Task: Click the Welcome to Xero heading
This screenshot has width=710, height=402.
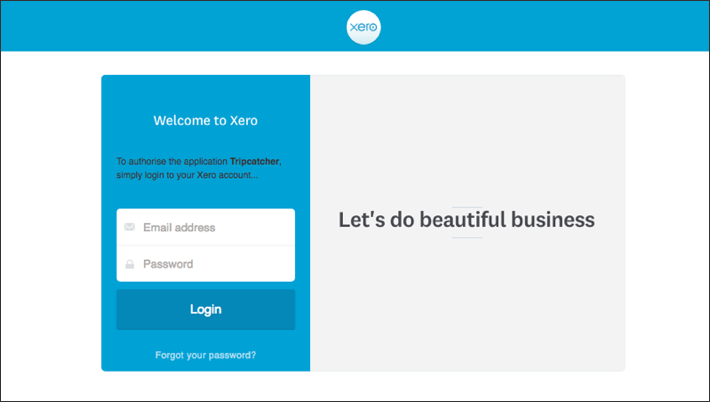Action: pos(206,120)
